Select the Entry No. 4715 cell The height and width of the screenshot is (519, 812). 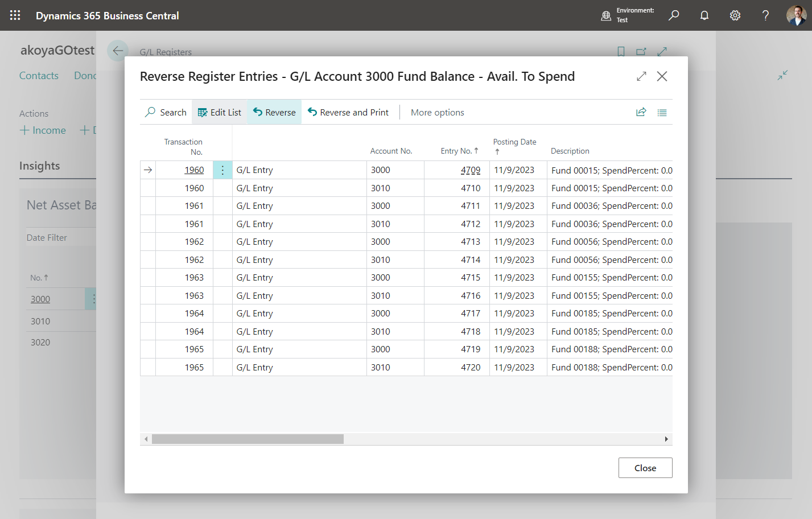click(457, 278)
